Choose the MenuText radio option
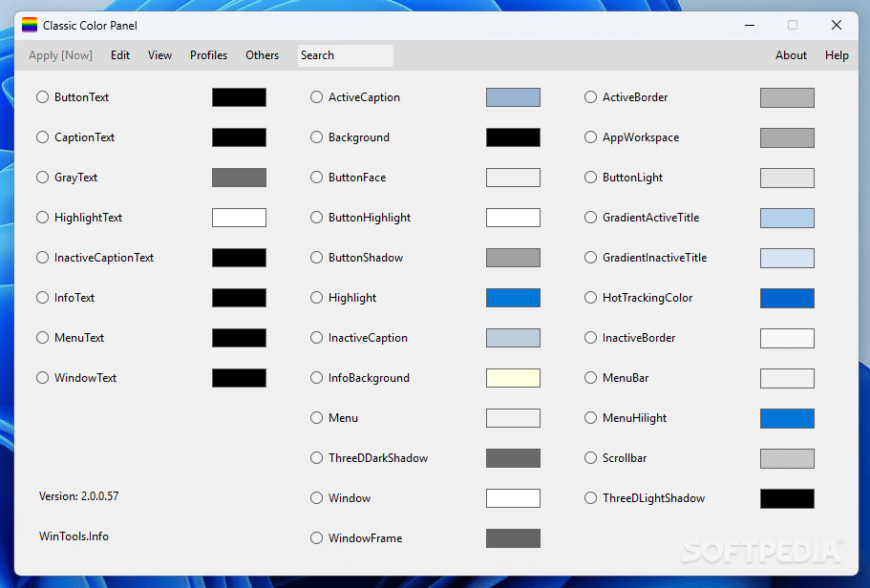870x588 pixels. pos(43,337)
